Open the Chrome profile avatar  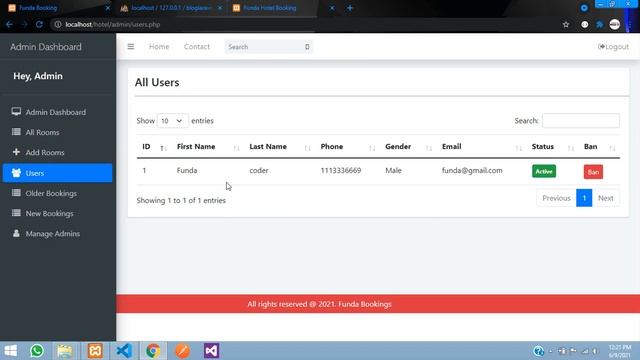pos(615,24)
